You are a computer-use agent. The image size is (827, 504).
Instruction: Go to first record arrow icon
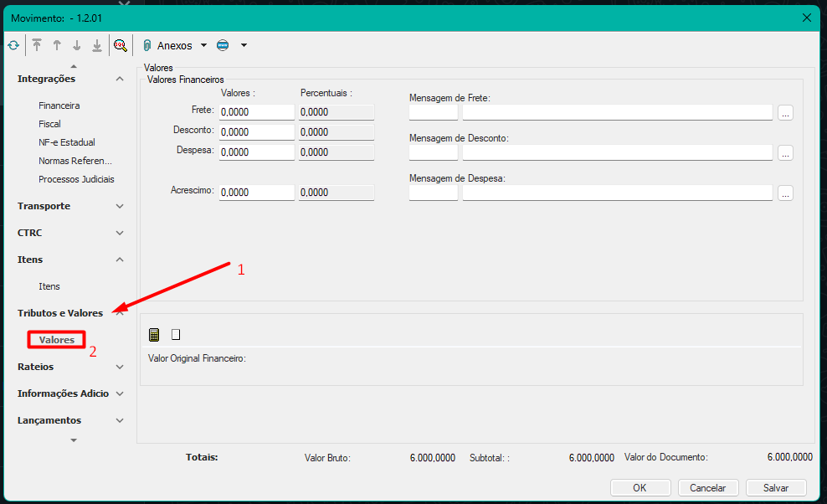[37, 45]
